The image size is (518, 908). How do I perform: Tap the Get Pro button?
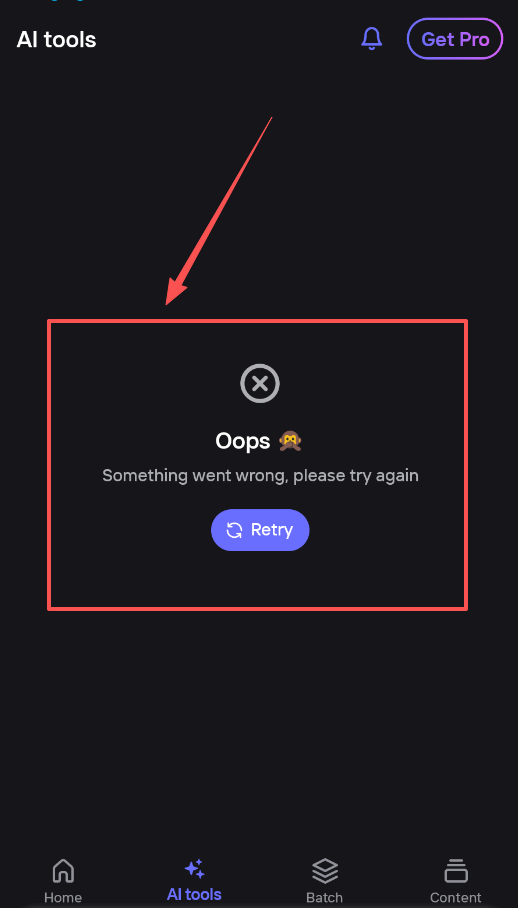pyautogui.click(x=455, y=39)
